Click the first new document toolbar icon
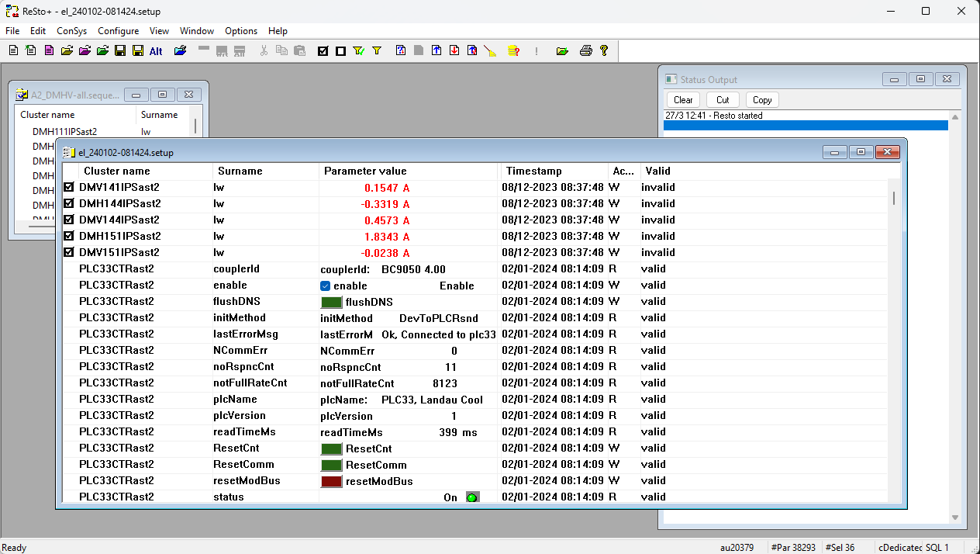 point(13,51)
